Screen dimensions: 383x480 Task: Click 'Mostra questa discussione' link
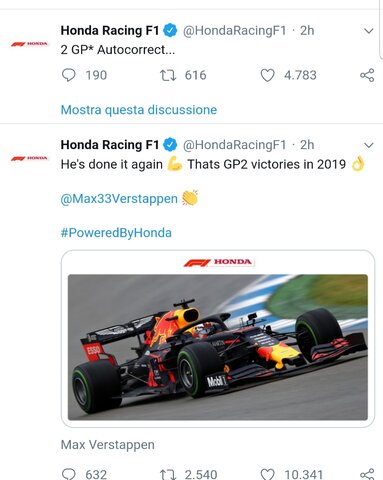pos(139,110)
